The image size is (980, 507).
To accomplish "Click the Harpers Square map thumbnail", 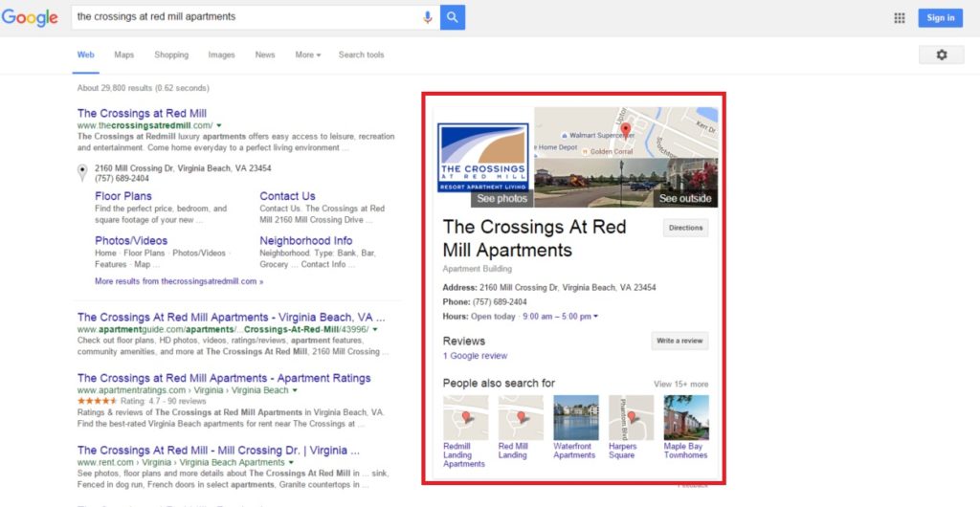I will (x=632, y=418).
